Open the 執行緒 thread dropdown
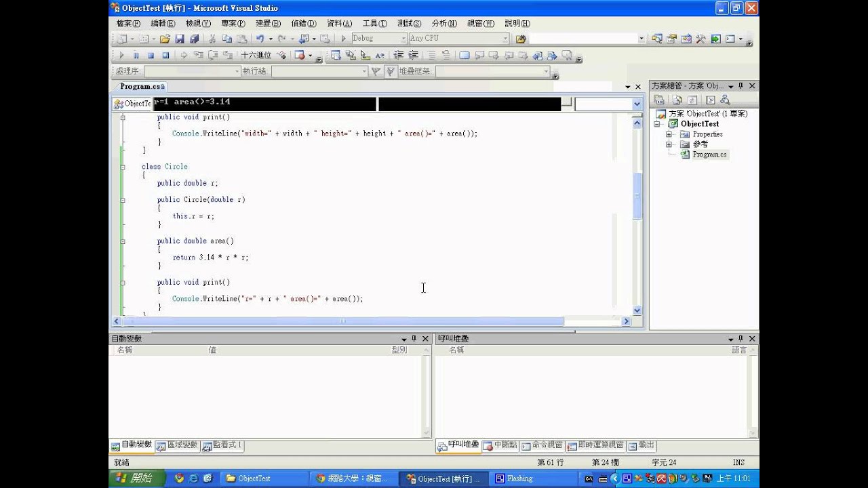Screen dimensions: 868x488 coord(363,71)
